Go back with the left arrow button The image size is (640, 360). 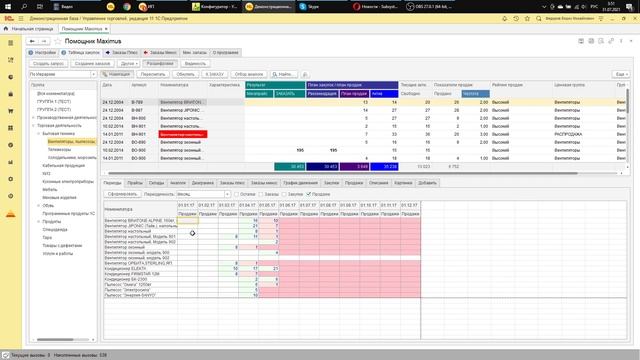click(32, 41)
